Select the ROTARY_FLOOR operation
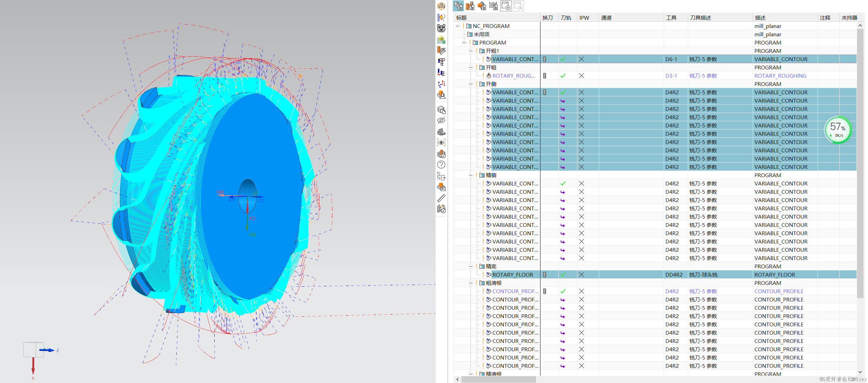The height and width of the screenshot is (383, 868). [x=513, y=275]
